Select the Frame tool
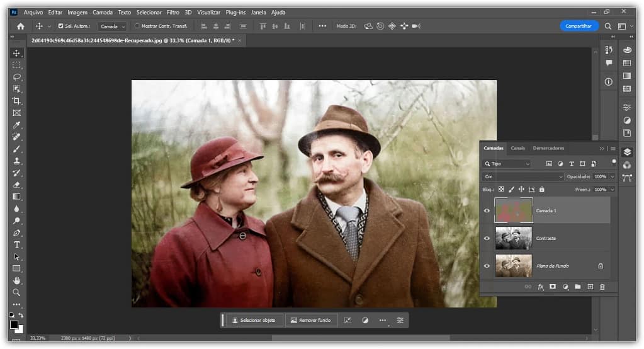This screenshot has height=349, width=644. 16,113
